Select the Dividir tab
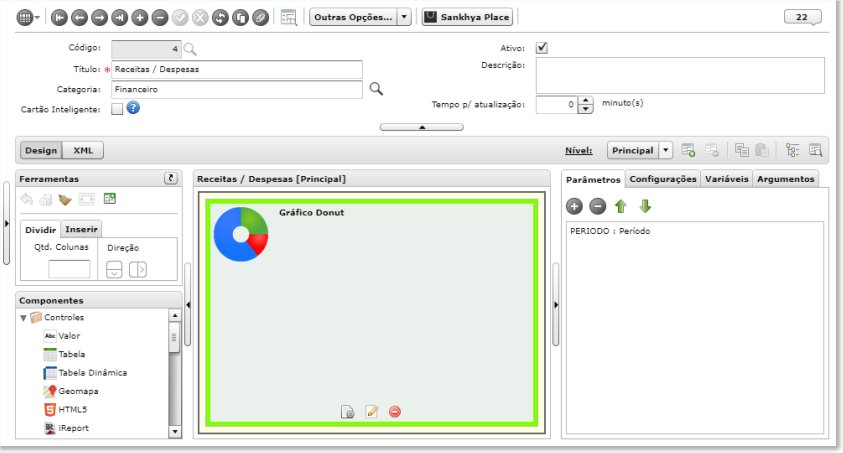Screen dimensions: 843x453 pos(40,229)
